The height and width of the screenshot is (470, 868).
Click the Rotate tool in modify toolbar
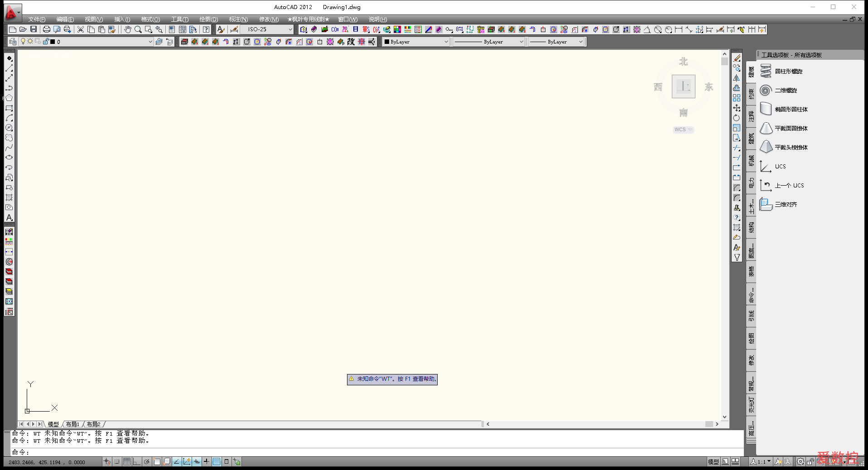(737, 118)
